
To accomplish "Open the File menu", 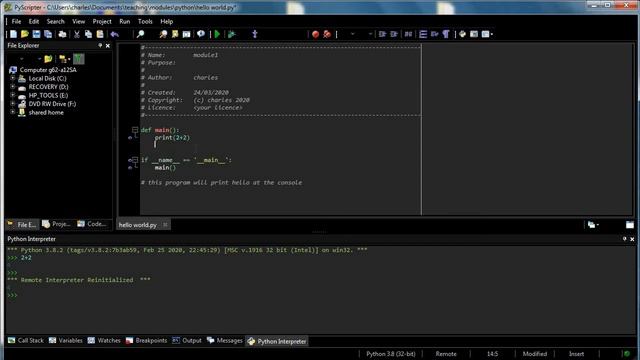I will 16,21.
